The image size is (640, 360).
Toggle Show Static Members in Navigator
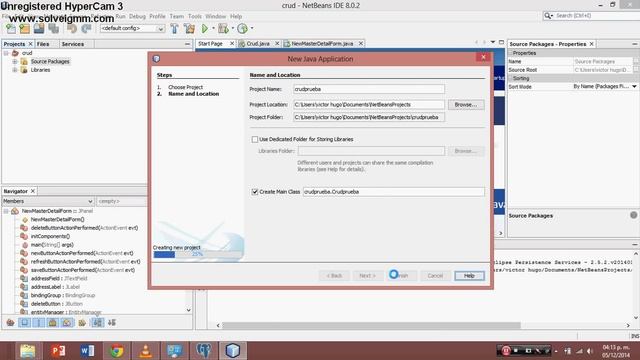tap(39, 323)
